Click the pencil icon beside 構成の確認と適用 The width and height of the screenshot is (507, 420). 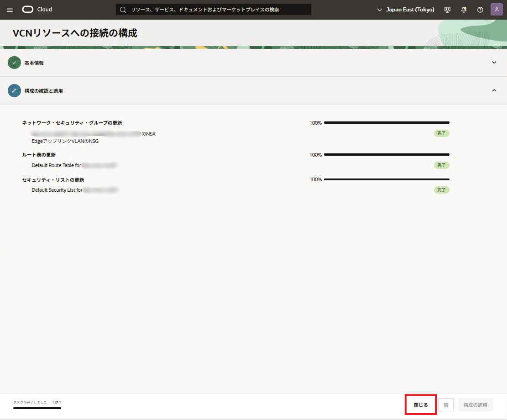(x=15, y=91)
